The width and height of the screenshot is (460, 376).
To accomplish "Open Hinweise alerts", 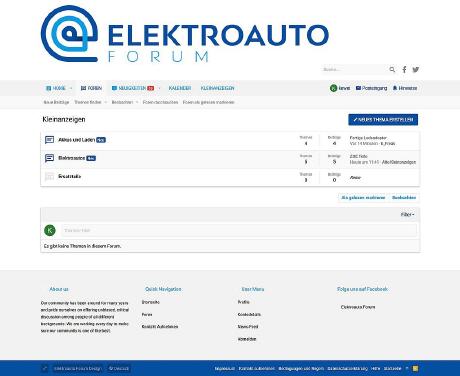I will click(x=405, y=88).
